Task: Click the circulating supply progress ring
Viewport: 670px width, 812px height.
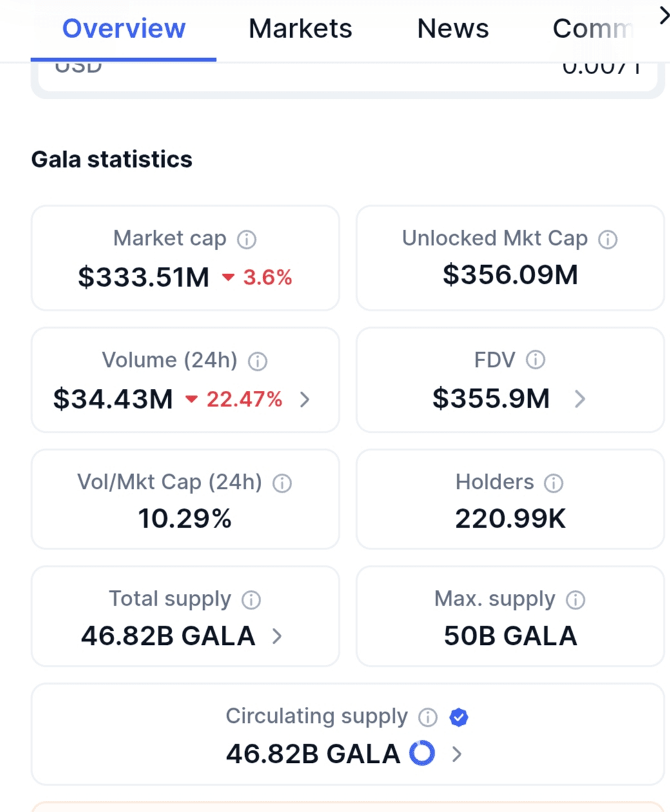Action: [422, 753]
